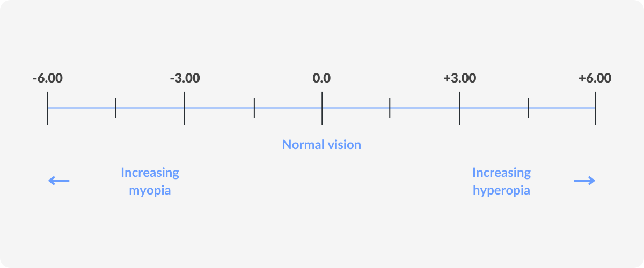Click the tick mark below -3.00
The width and height of the screenshot is (644, 268).
coord(184,108)
